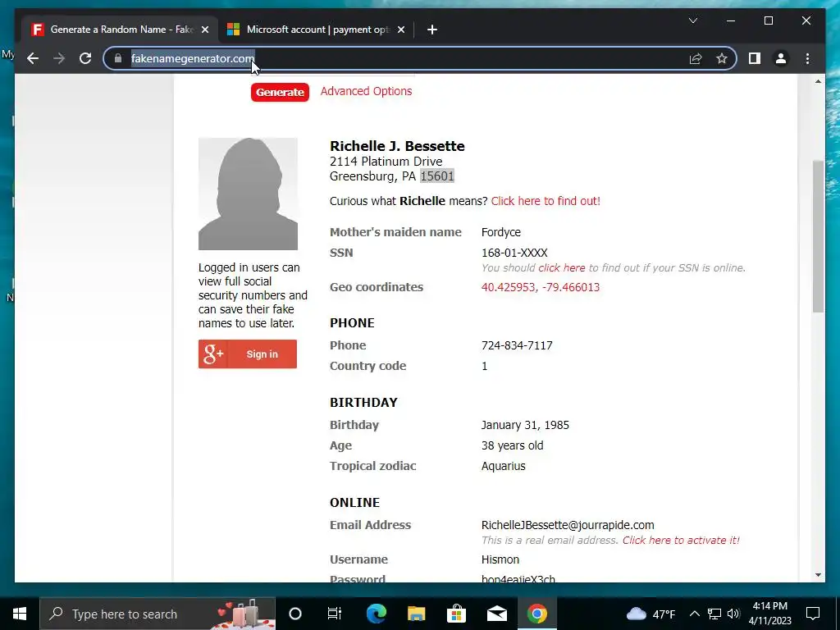Select birthday January 31, 1985
The width and height of the screenshot is (840, 630).
[525, 426]
